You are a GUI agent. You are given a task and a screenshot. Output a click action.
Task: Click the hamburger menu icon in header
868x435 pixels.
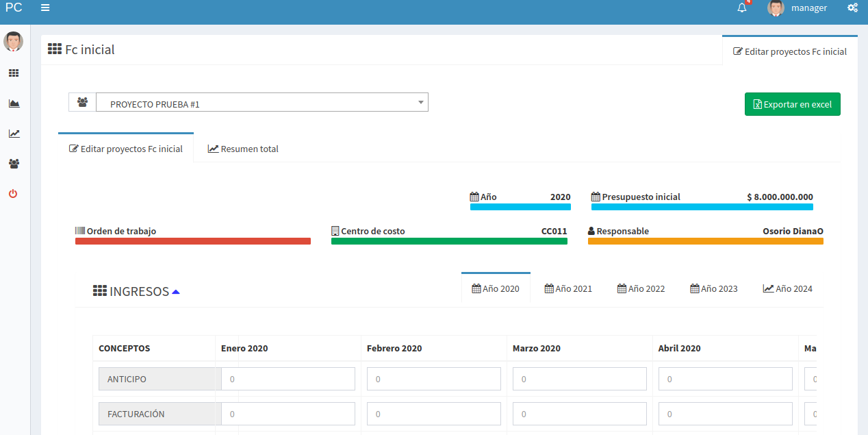pyautogui.click(x=45, y=8)
